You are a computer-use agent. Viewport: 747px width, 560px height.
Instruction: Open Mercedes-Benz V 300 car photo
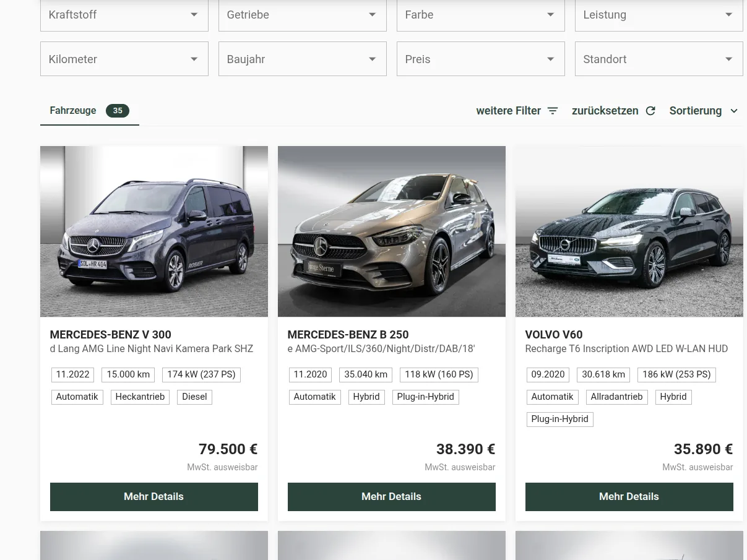point(154,231)
